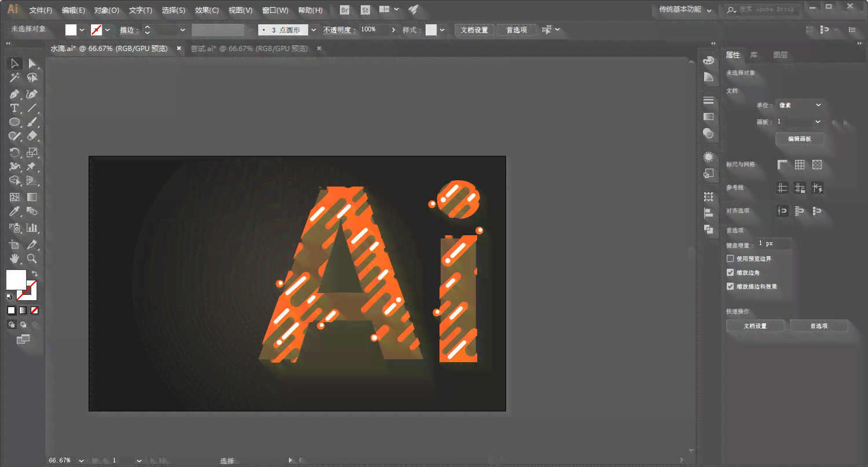The height and width of the screenshot is (467, 868).
Task: Expand the fill color dropdown arrow
Action: (x=82, y=30)
